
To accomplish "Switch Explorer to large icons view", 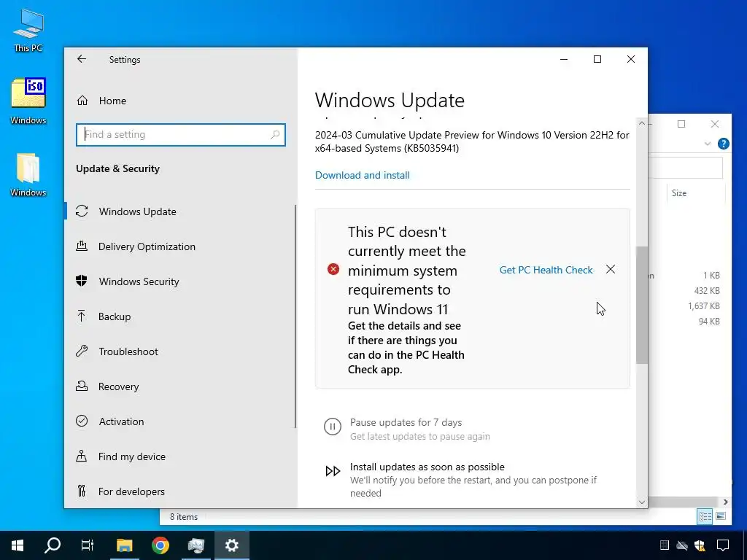I will click(x=720, y=516).
